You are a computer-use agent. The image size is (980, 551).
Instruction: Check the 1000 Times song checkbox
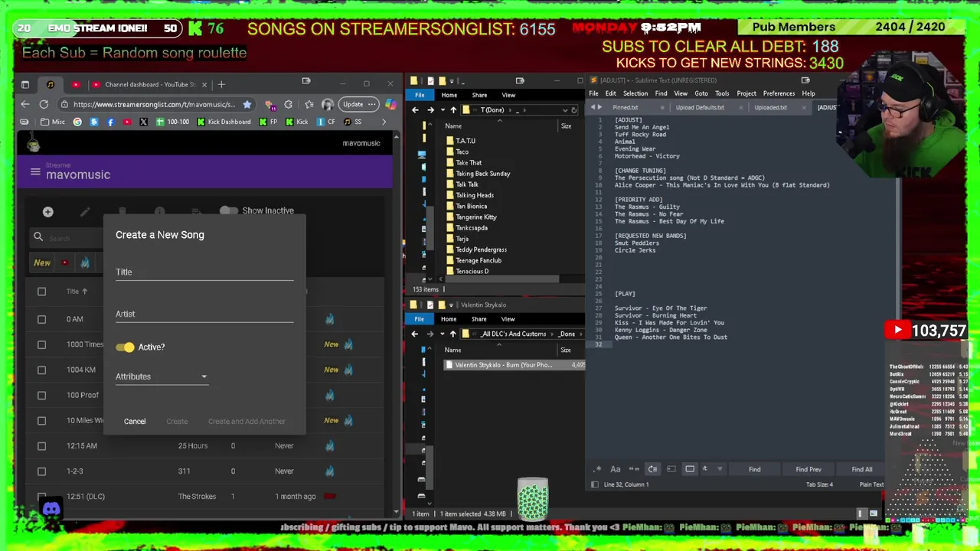click(42, 344)
